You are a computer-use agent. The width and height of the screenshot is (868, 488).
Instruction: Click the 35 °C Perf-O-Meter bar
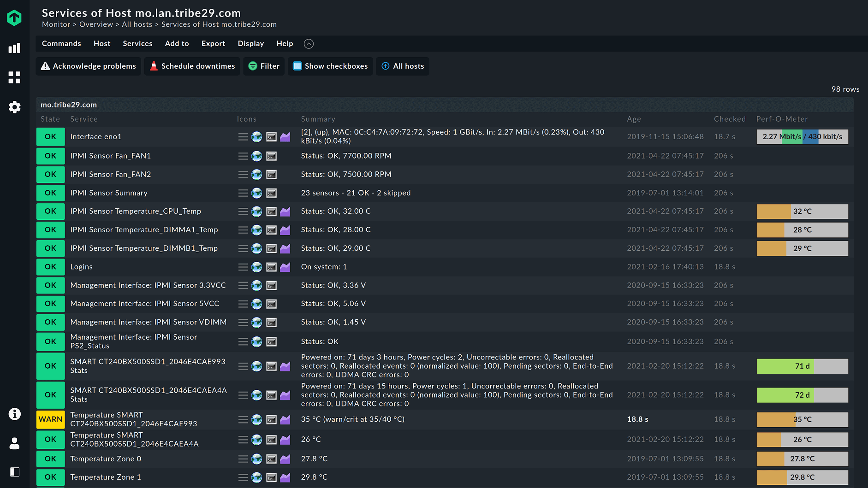tap(803, 419)
